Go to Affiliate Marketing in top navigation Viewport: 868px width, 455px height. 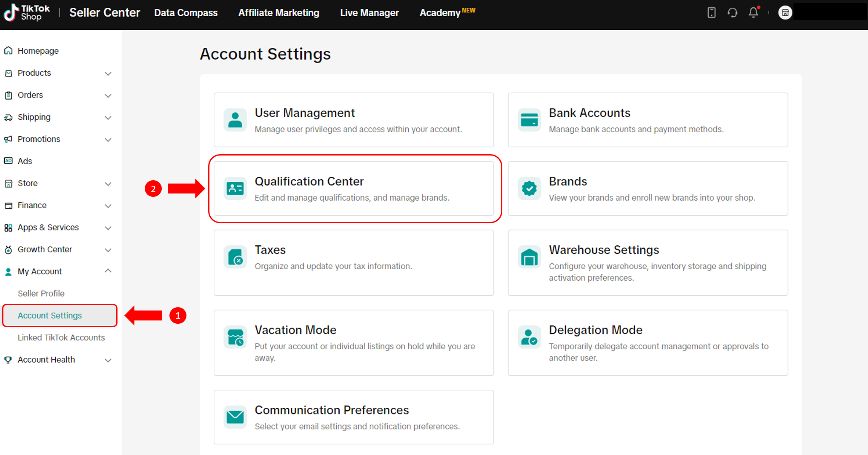point(278,13)
